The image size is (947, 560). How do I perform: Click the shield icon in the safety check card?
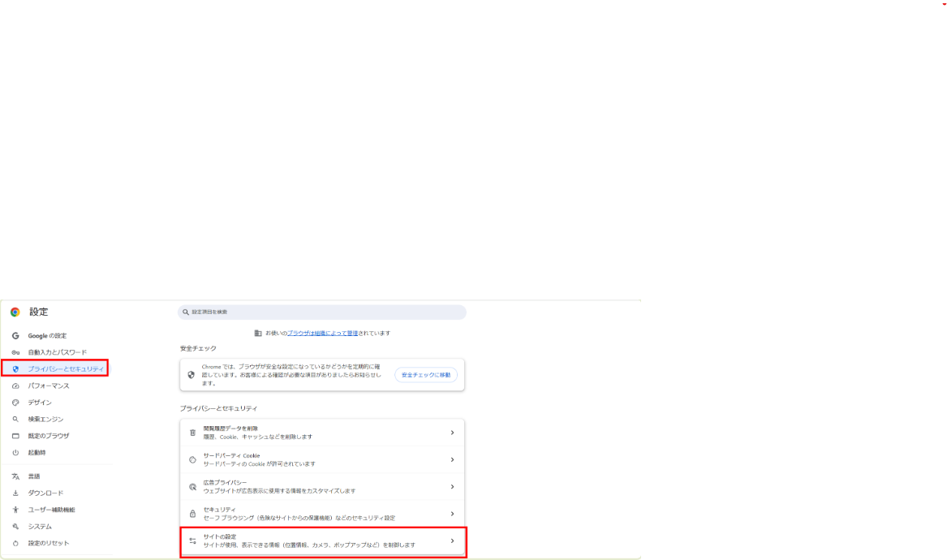click(191, 374)
